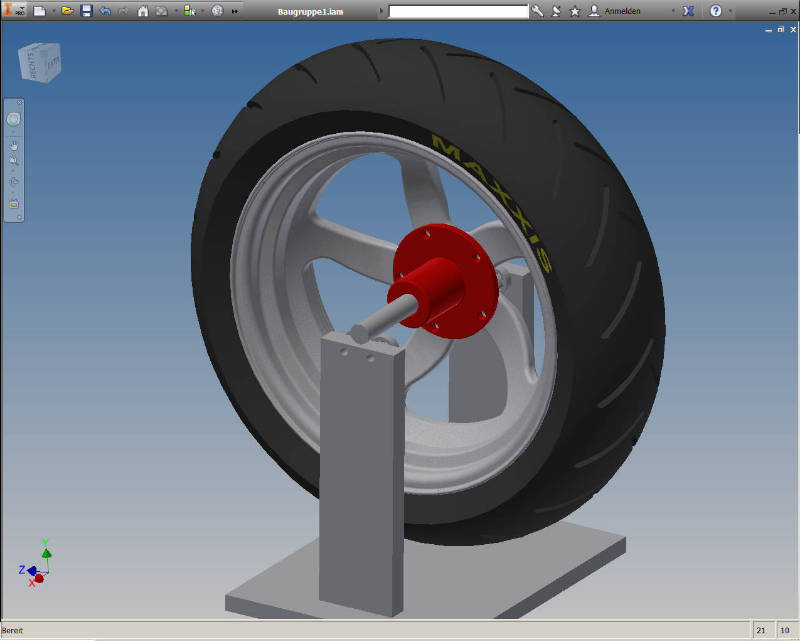Close the inner document window

pos(793,30)
